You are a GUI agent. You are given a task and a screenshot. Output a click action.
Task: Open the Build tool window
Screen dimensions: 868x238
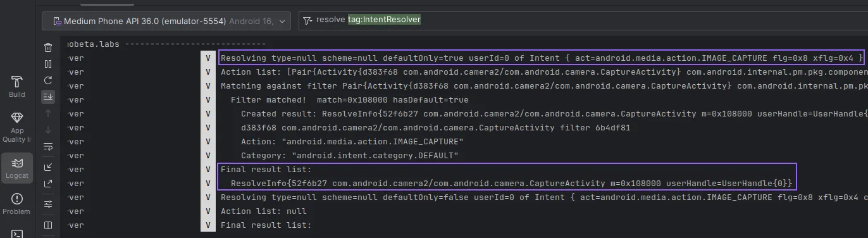(x=17, y=87)
